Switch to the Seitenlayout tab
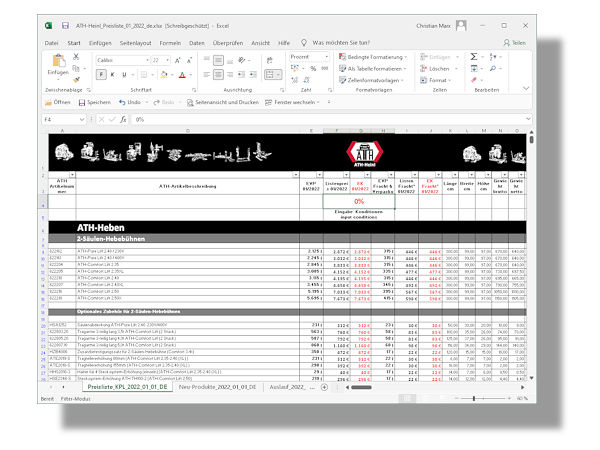Image resolution: width=600 pixels, height=450 pixels. [x=135, y=43]
